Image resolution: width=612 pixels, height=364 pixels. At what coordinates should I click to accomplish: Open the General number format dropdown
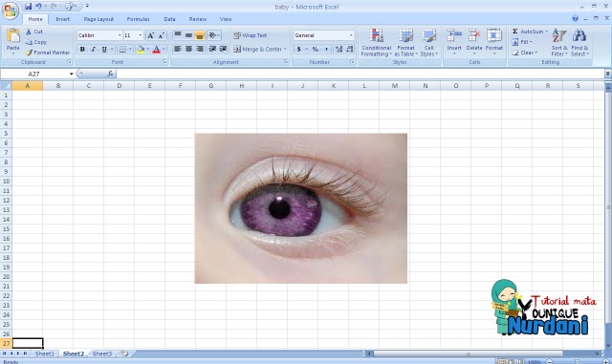[351, 35]
